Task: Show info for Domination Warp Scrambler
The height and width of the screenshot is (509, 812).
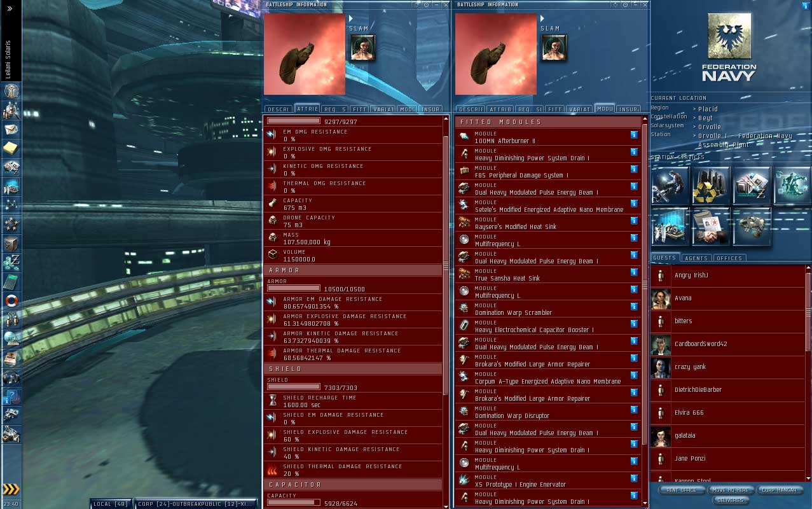Action: (634, 307)
